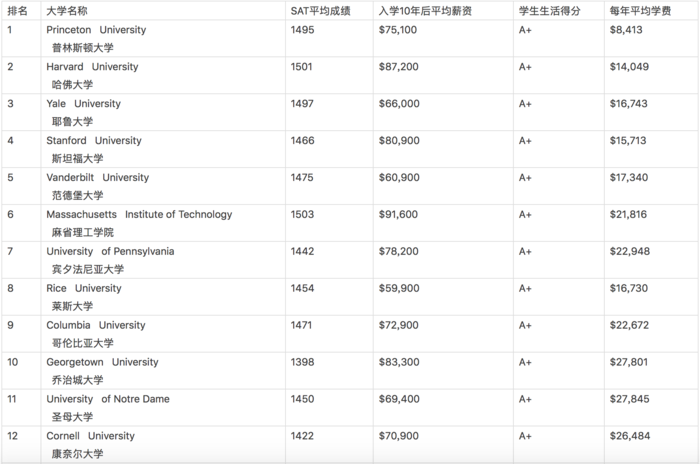The width and height of the screenshot is (700, 464).
Task: Click the $22,948 tuition cell
Action: pos(630,251)
